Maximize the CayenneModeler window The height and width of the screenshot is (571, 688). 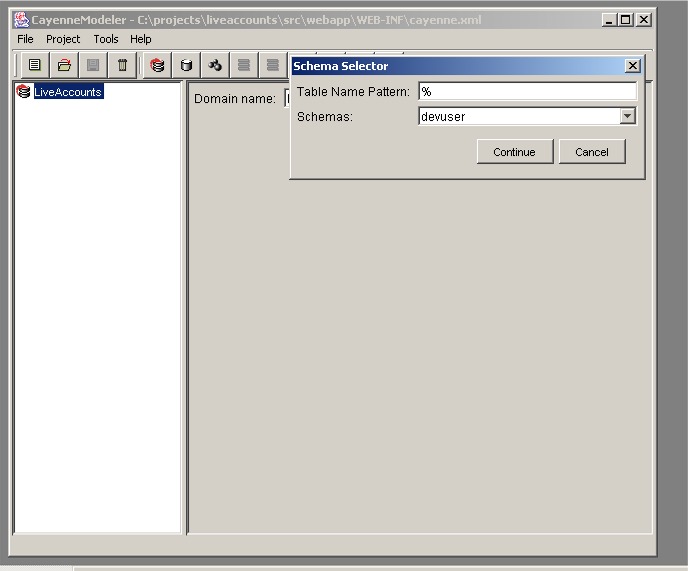(x=626, y=20)
